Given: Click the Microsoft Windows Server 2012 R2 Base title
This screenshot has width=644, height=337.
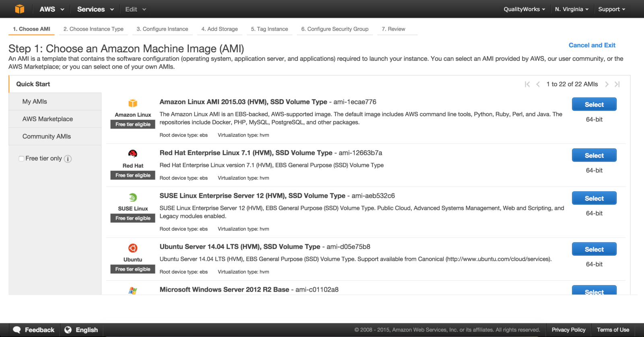Looking at the screenshot, I should (224, 290).
